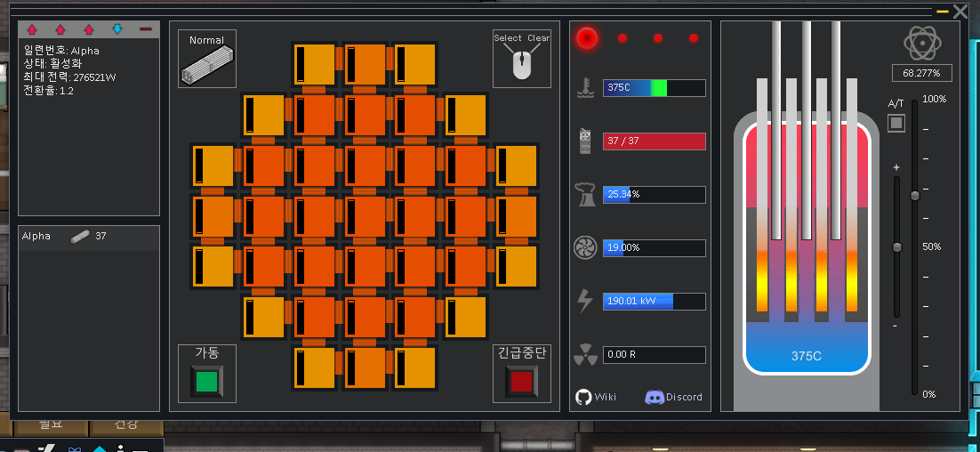Click the Select/Clear mouse icon

click(522, 63)
